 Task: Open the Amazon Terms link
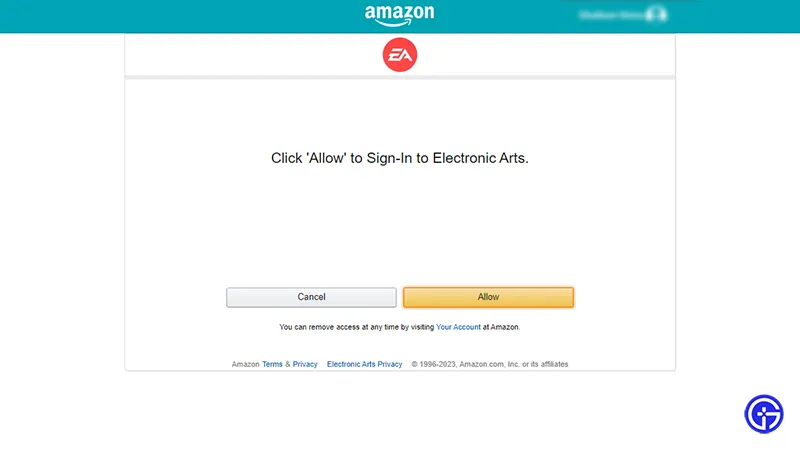pos(272,364)
